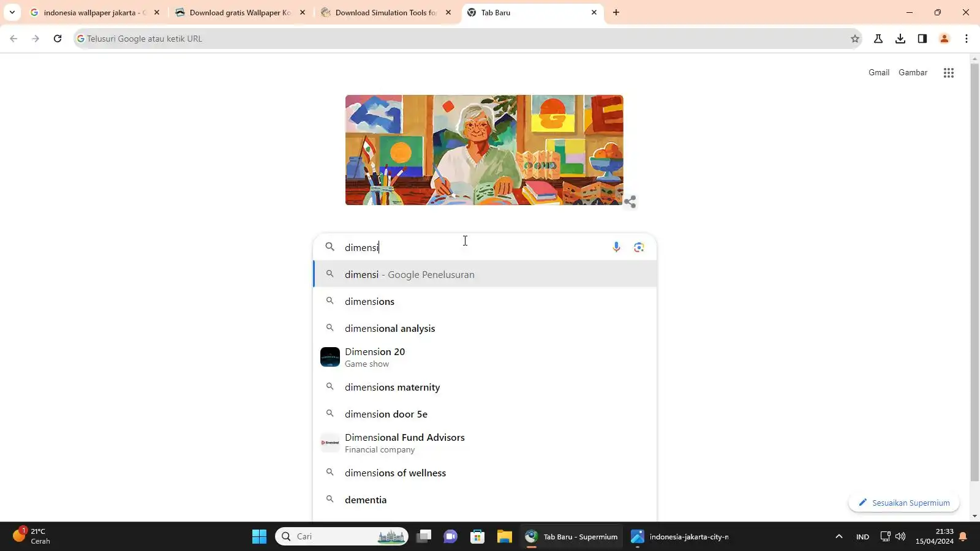The width and height of the screenshot is (980, 551).
Task: Open a new tab with plus button
Action: (x=616, y=12)
